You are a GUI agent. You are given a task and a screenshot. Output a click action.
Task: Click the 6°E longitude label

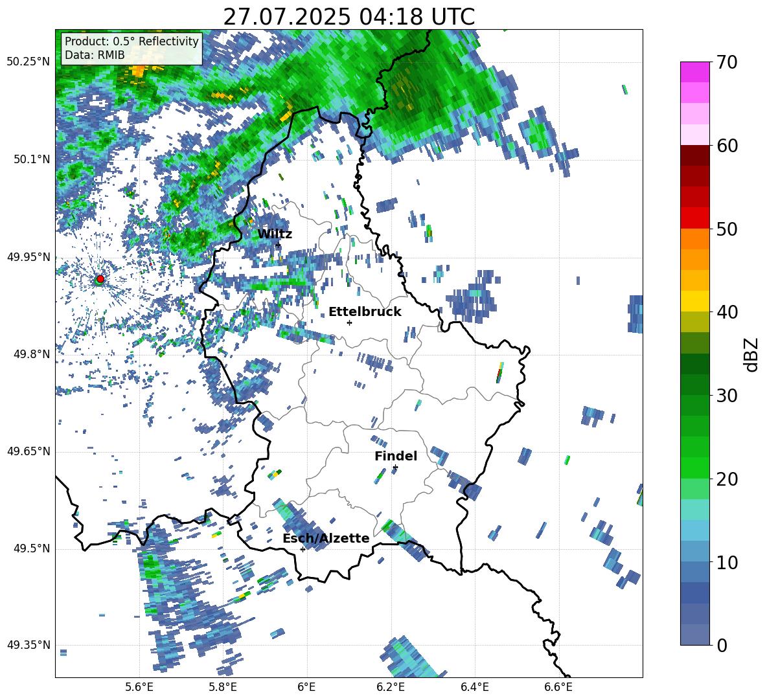[x=306, y=687]
